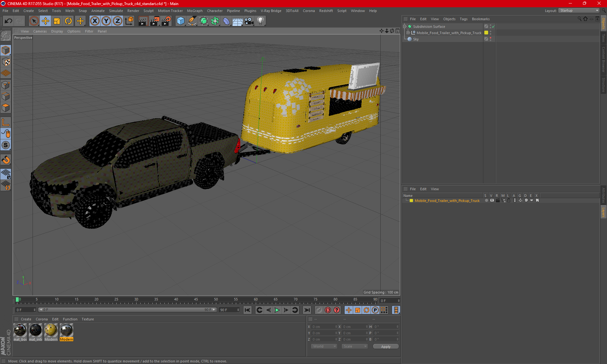Select the Live Selection tool
The height and width of the screenshot is (364, 607).
click(x=34, y=21)
